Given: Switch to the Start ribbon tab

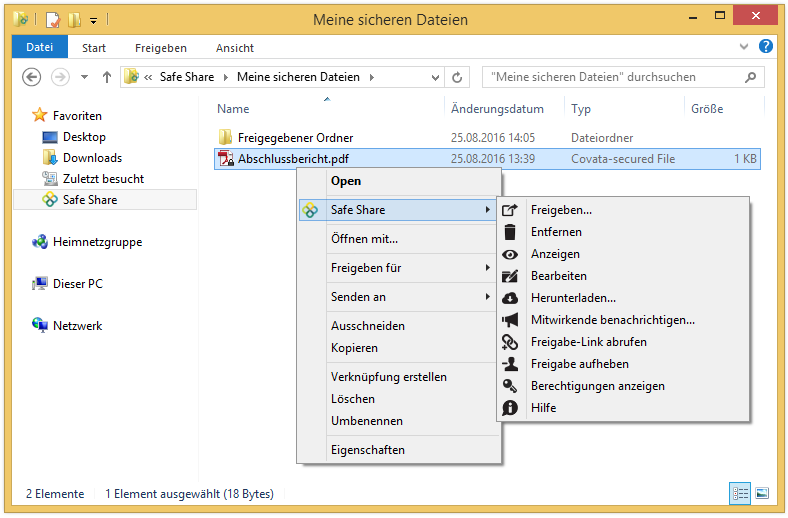Looking at the screenshot, I should [94, 48].
